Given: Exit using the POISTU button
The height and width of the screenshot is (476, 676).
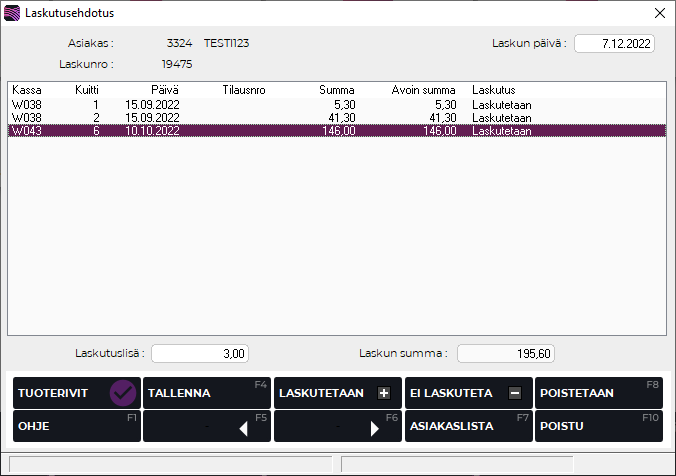Looking at the screenshot, I should click(x=597, y=426).
